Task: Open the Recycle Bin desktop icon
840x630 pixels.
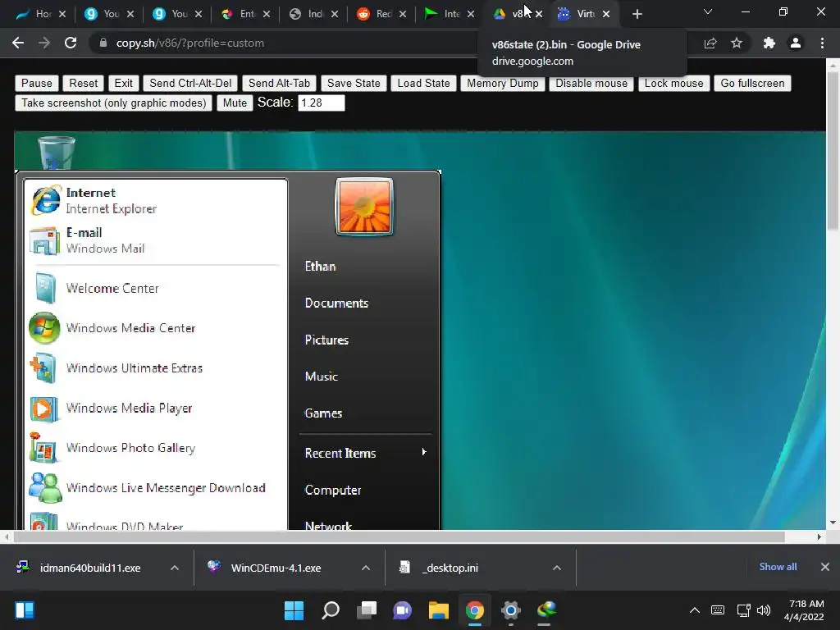Action: point(57,152)
